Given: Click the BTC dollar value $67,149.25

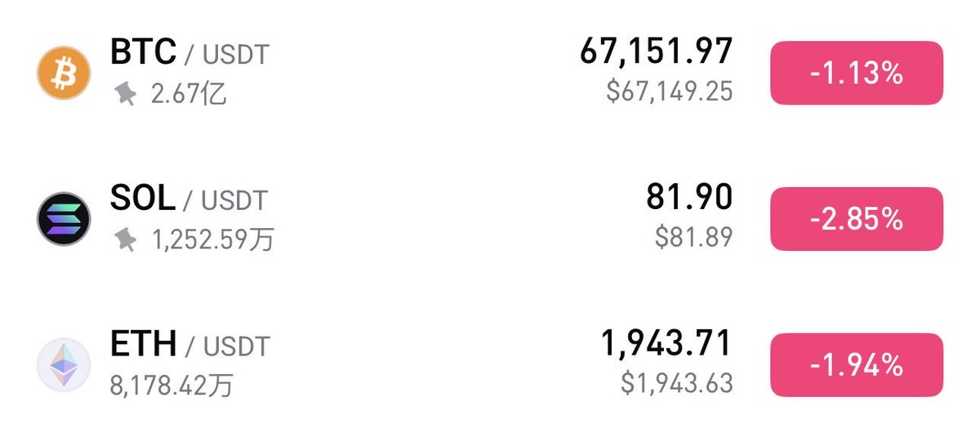Looking at the screenshot, I should click(669, 92).
